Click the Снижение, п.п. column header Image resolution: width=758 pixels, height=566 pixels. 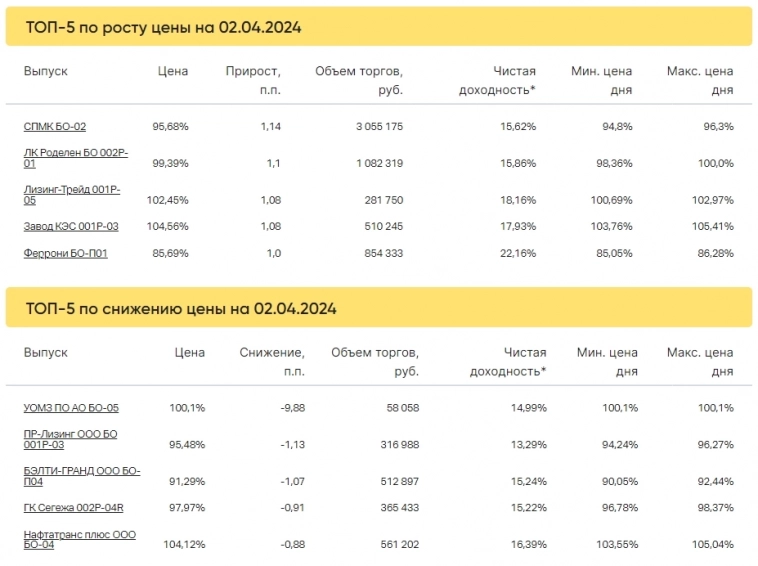[272, 361]
